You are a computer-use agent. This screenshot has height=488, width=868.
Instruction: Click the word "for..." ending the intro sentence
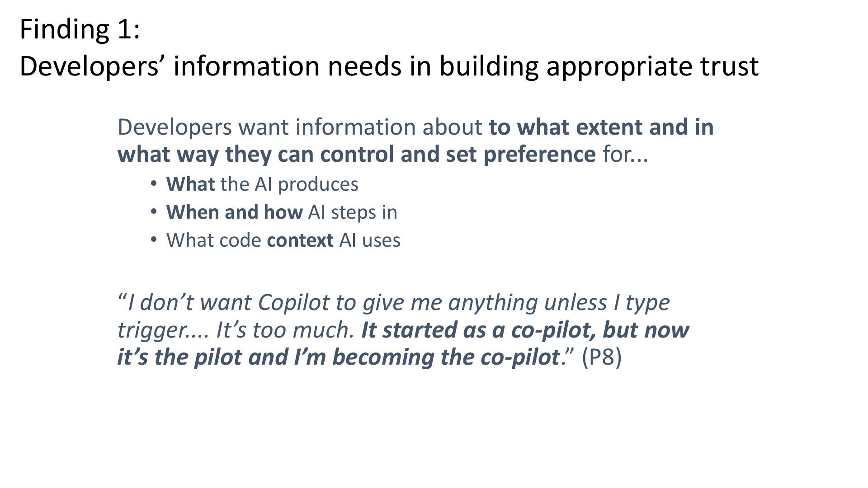click(x=625, y=154)
